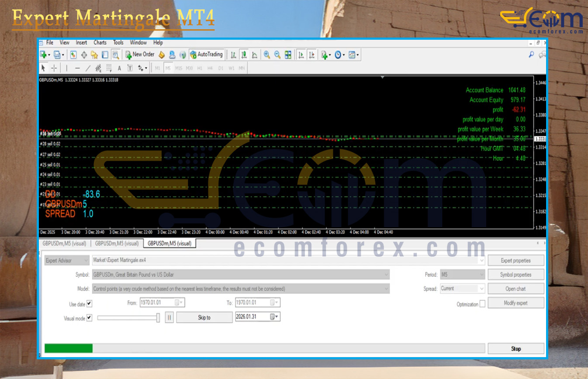
Task: Click the tile windows icon
Action: pos(288,55)
